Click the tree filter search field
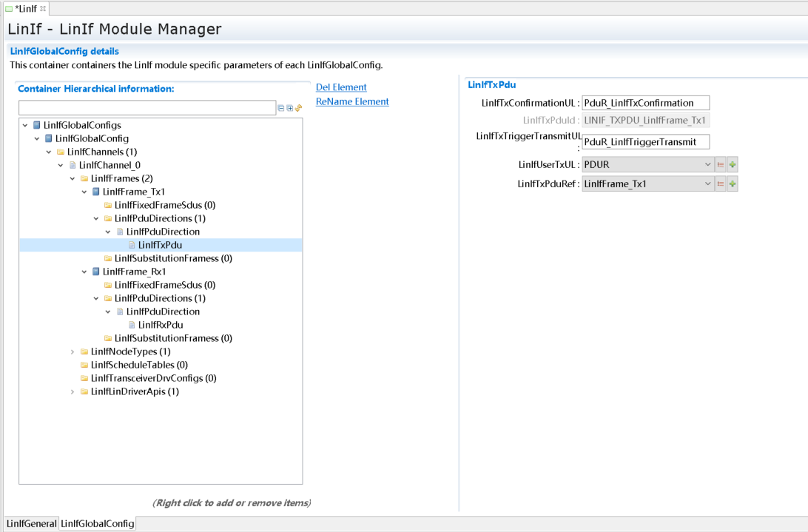The width and height of the screenshot is (808, 532). (147, 108)
